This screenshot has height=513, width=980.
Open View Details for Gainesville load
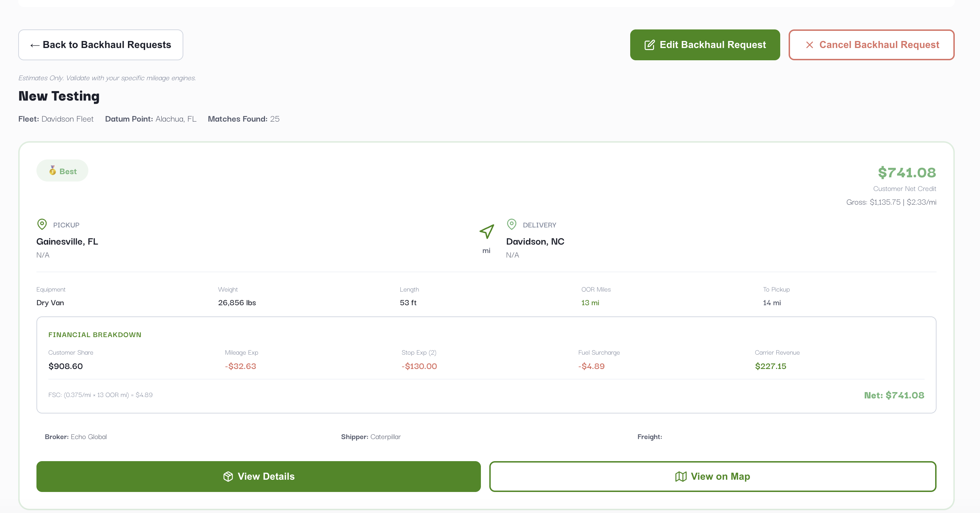click(259, 477)
